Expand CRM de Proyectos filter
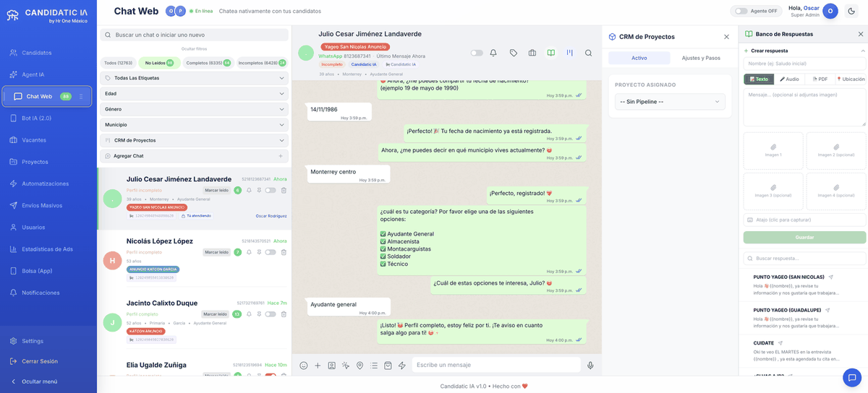868x393 pixels. (194, 140)
